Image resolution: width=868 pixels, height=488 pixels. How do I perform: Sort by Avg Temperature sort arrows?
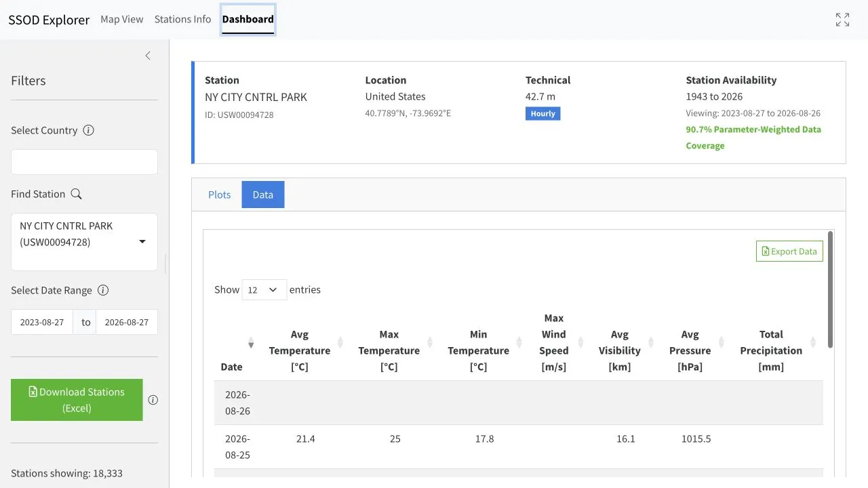click(340, 342)
